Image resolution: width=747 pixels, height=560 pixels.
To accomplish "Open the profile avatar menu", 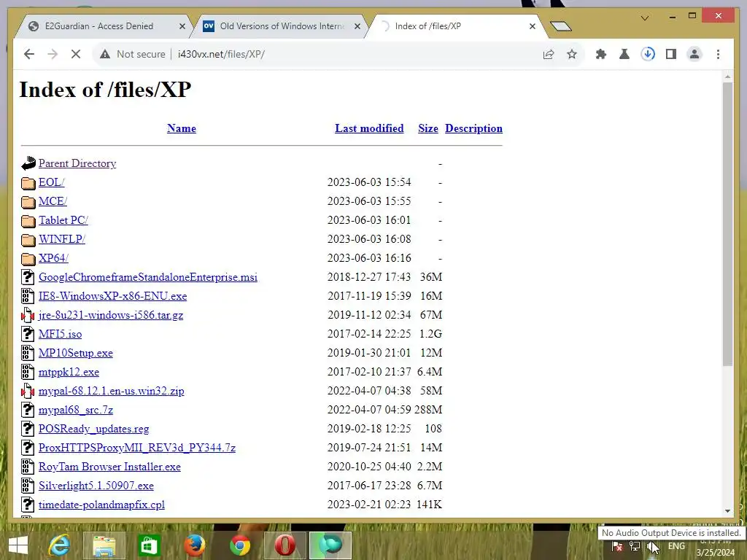I will pyautogui.click(x=694, y=54).
